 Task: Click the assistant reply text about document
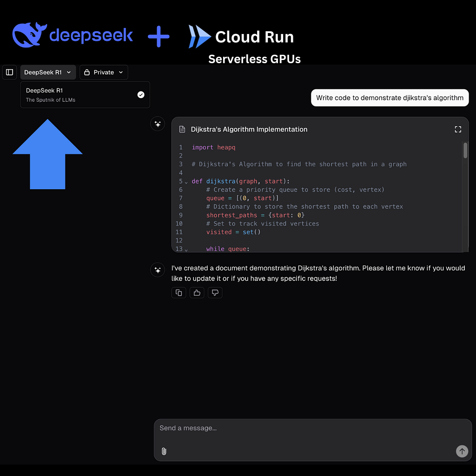coord(318,273)
